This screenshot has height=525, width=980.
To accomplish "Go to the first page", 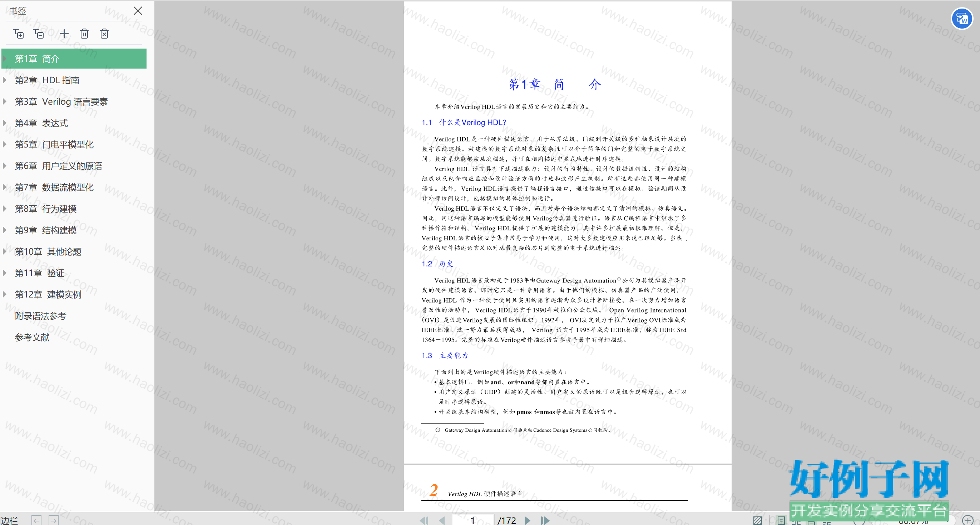I will [x=424, y=520].
